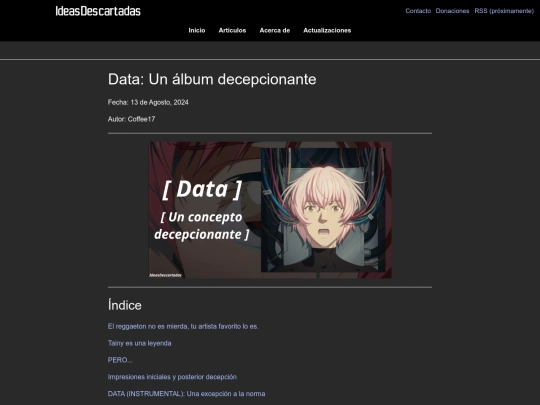This screenshot has width=540, height=405.
Task: Click the Índice heading
Action: pyautogui.click(x=125, y=305)
